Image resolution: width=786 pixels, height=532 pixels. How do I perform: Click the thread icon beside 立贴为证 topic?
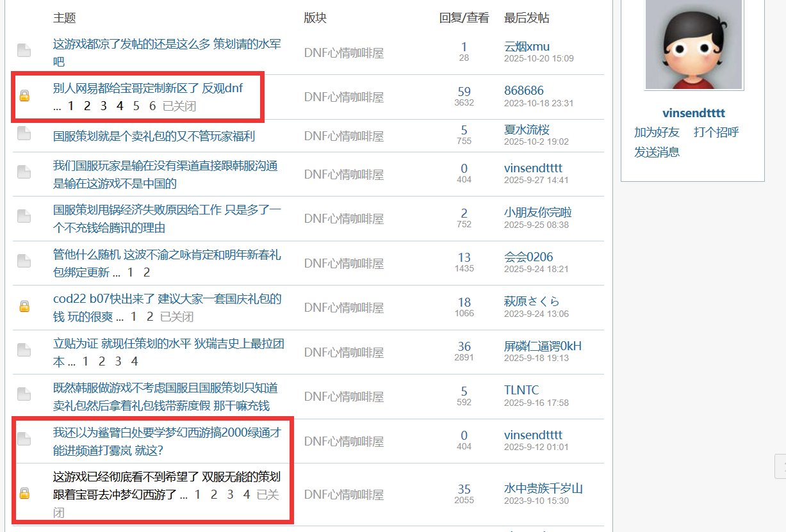click(24, 350)
